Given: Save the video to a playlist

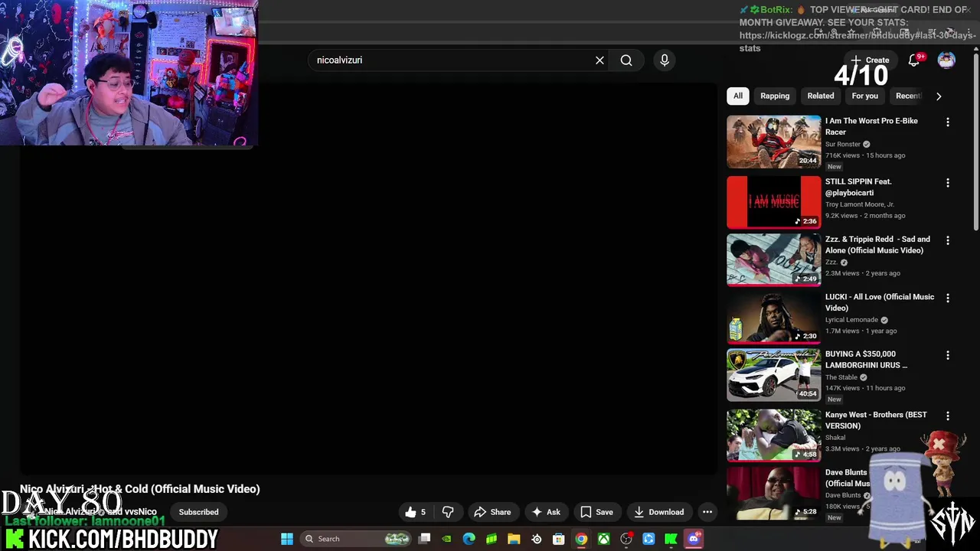Looking at the screenshot, I should (596, 512).
